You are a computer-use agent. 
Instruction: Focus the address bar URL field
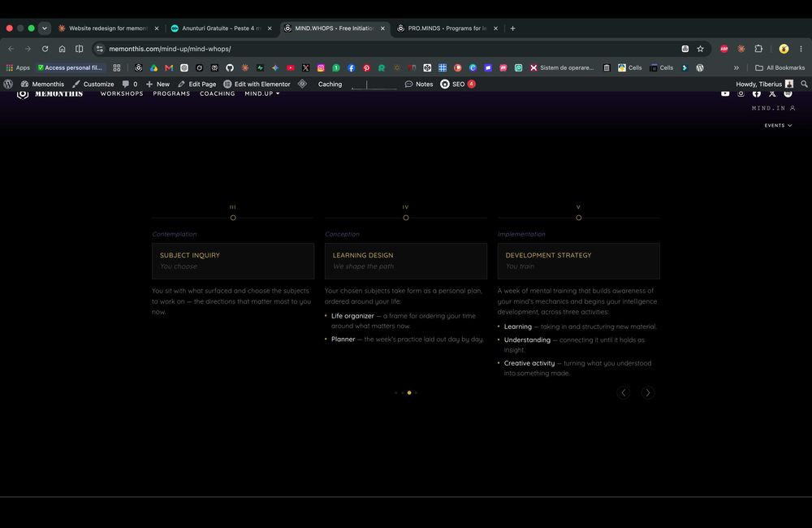click(x=391, y=49)
